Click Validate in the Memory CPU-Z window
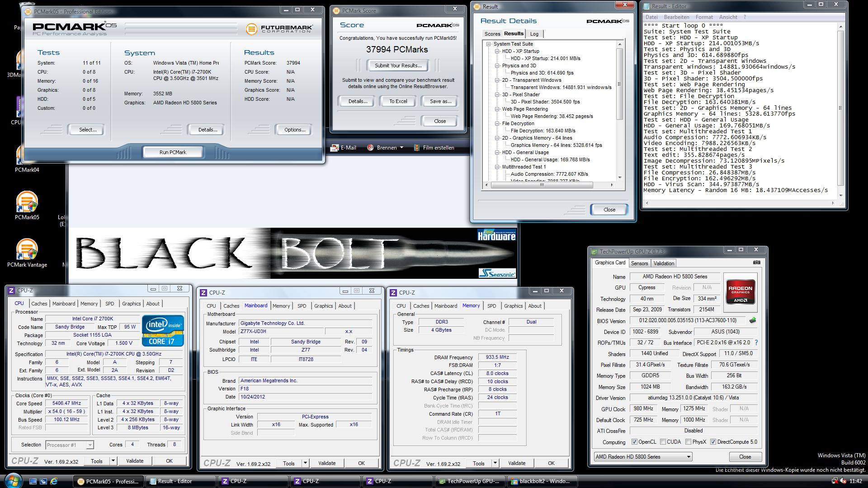Image resolution: width=868 pixels, height=488 pixels. pyautogui.click(x=516, y=463)
